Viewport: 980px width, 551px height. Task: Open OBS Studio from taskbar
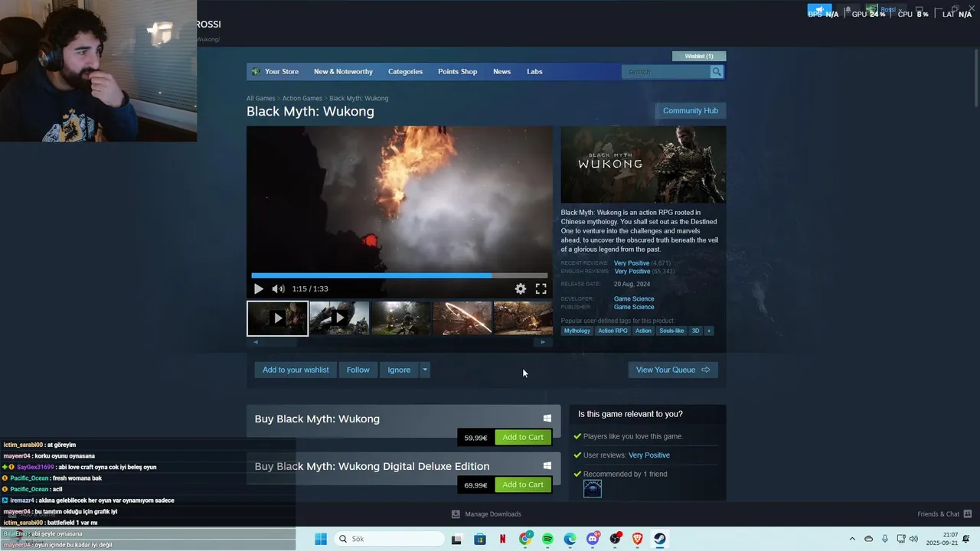tap(615, 539)
